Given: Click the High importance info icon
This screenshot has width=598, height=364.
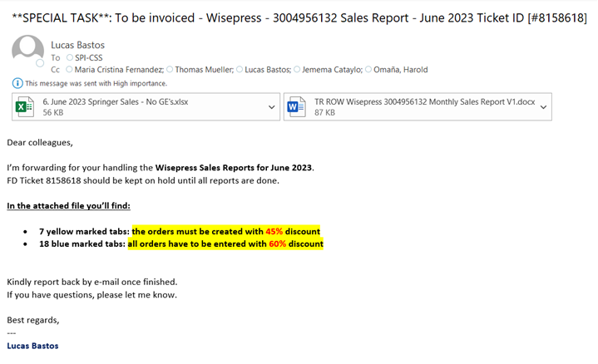Looking at the screenshot, I should tap(17, 83).
